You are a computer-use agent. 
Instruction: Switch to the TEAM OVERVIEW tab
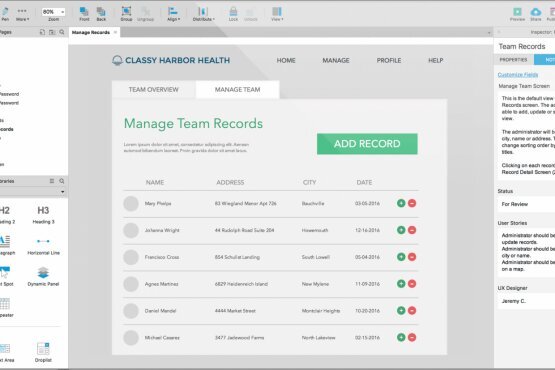(154, 90)
